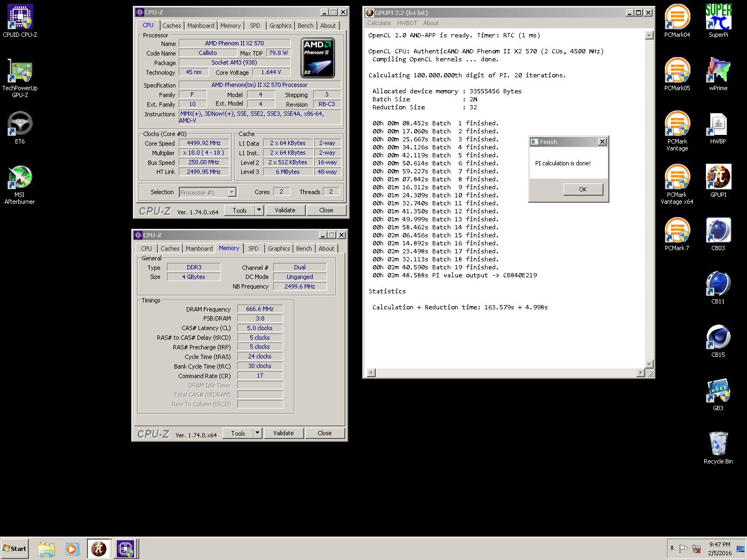Open Bench tab in lower CPU-Z window
The image size is (747, 560).
tap(304, 249)
